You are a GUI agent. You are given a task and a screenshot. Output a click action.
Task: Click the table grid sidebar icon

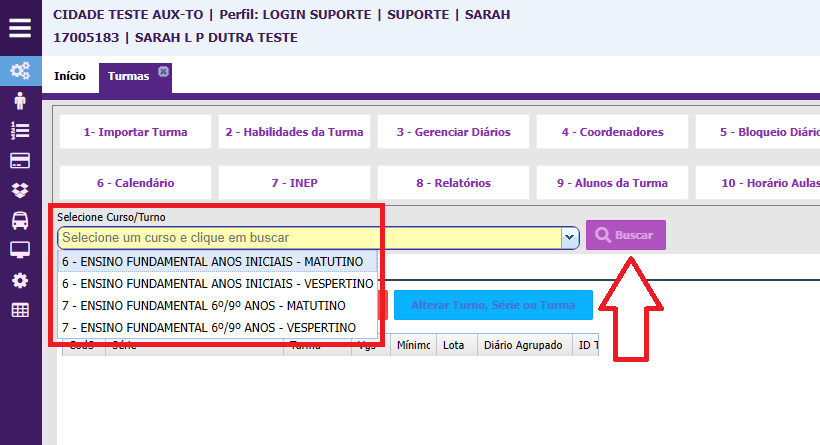coord(20,310)
